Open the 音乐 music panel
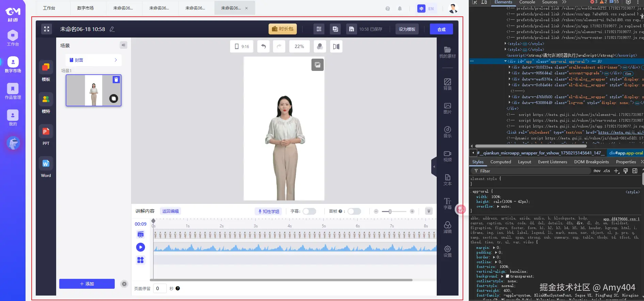 tap(447, 132)
